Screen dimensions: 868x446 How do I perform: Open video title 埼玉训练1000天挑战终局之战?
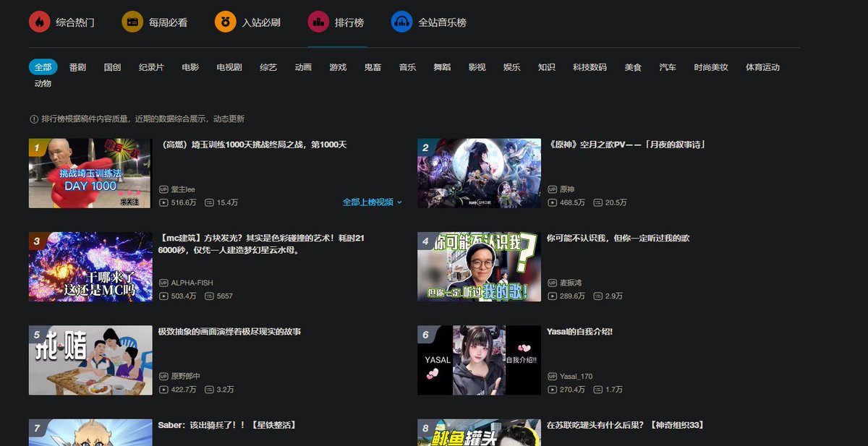click(252, 145)
